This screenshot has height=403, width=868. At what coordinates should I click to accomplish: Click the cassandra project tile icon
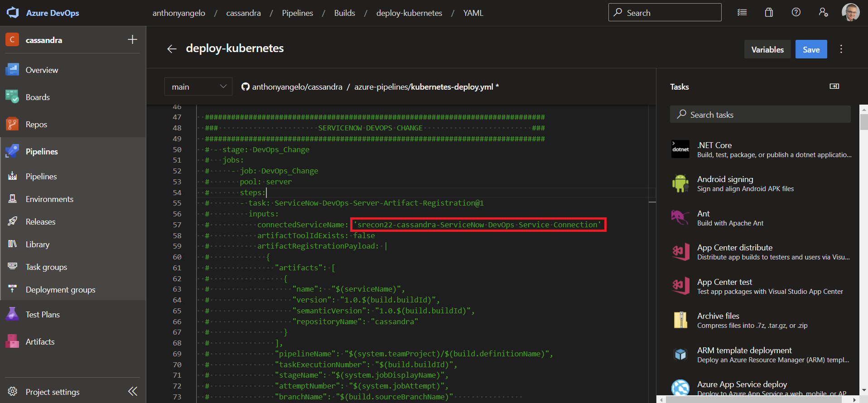12,39
